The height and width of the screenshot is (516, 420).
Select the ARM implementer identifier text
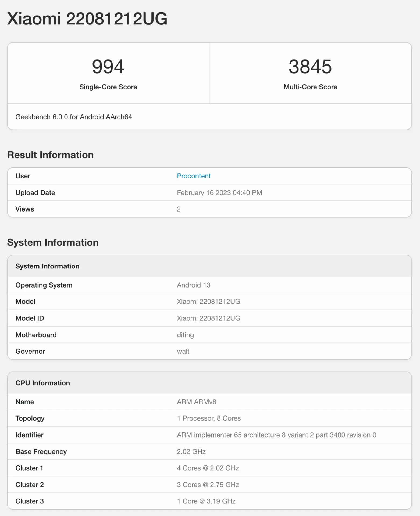(x=276, y=435)
